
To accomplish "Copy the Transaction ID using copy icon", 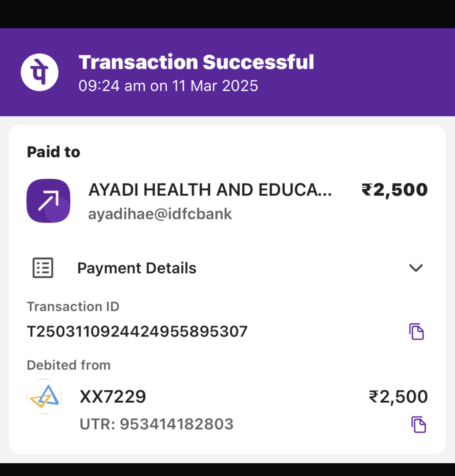I will pos(417,332).
